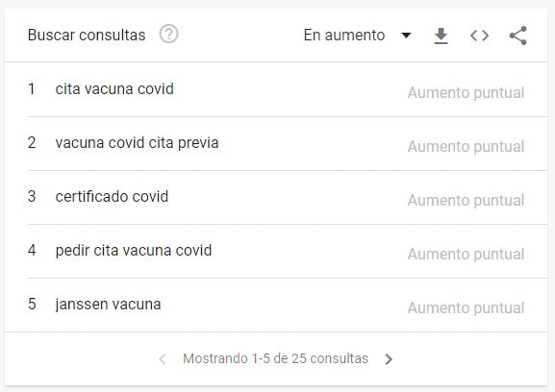This screenshot has width=555, height=392.
Task: Open query cita vacuna covid
Action: (114, 89)
